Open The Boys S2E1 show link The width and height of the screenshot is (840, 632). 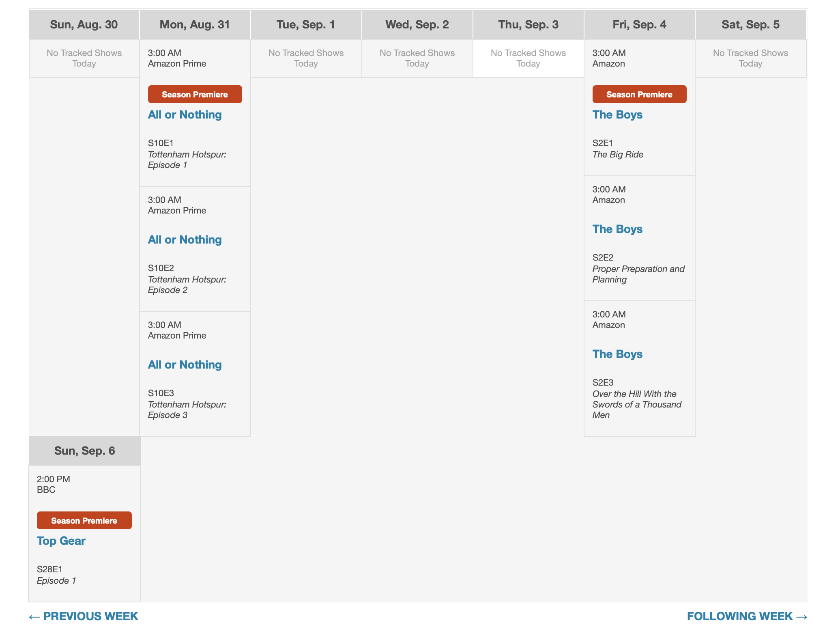pyautogui.click(x=617, y=115)
